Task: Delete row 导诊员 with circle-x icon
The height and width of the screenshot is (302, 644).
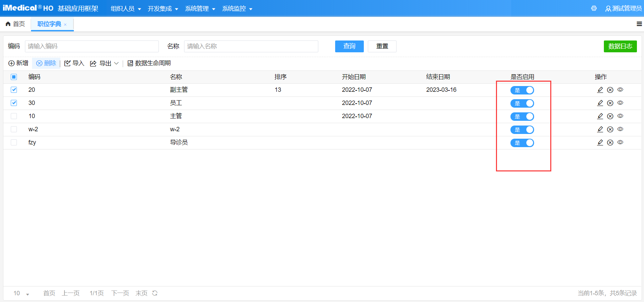Action: tap(610, 142)
